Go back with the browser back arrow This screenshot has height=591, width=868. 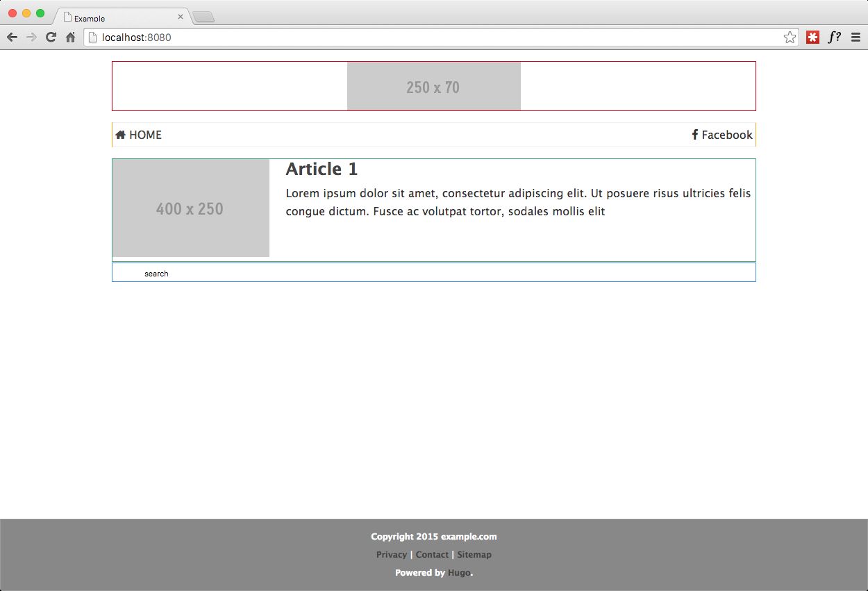point(12,38)
